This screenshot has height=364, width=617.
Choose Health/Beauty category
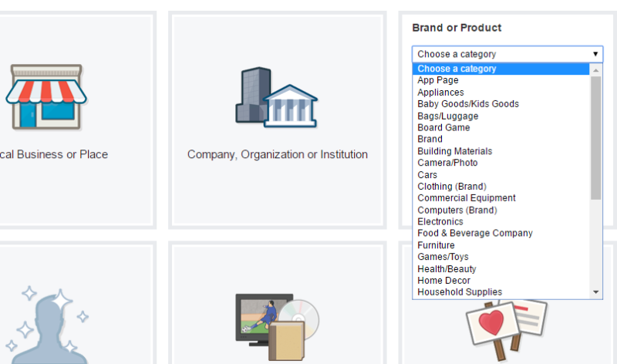pyautogui.click(x=501, y=269)
